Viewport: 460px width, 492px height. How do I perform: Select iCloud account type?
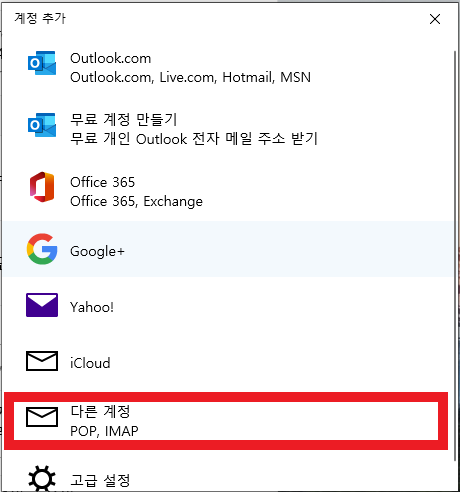coord(228,361)
